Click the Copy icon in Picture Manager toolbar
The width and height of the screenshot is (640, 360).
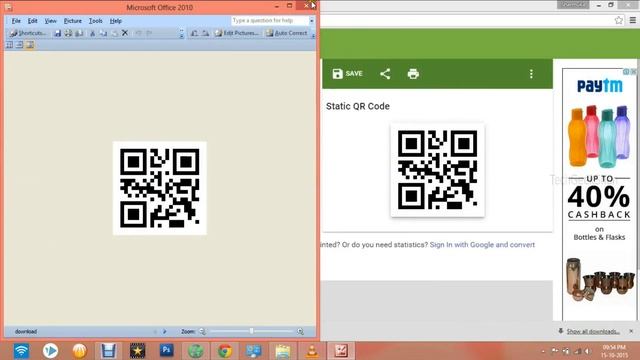point(103,33)
